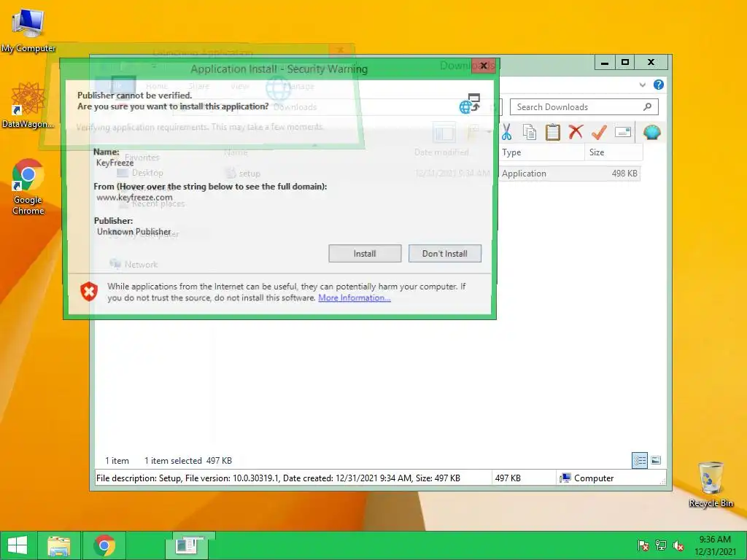Open the Action Center flag tray icon
The image size is (747, 560).
[643, 545]
